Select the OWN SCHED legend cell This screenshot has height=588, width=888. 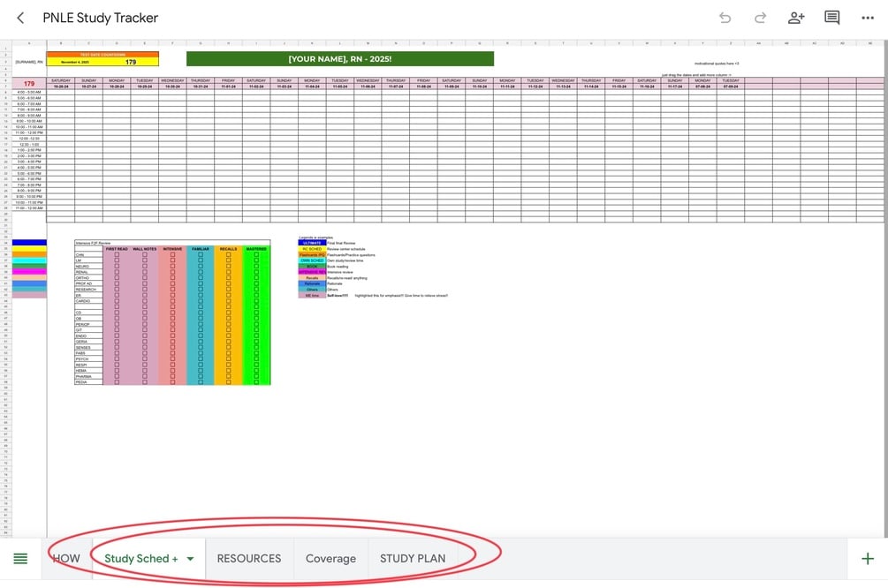coord(312,260)
